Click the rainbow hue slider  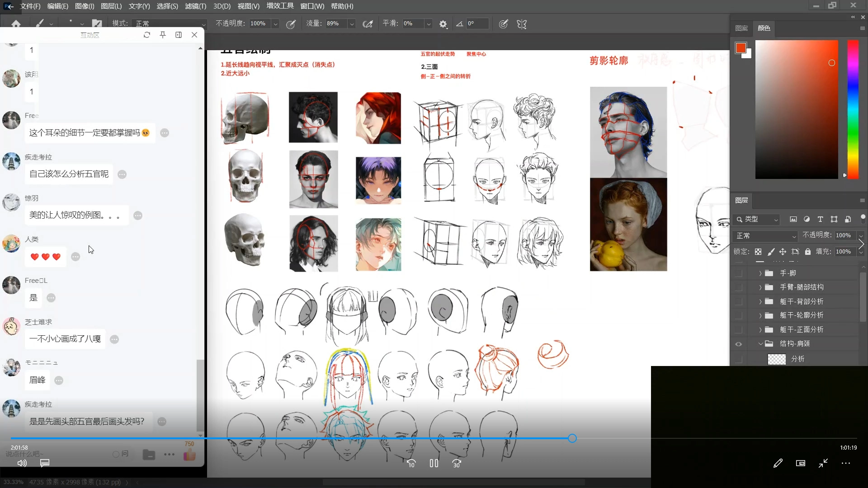(x=853, y=108)
